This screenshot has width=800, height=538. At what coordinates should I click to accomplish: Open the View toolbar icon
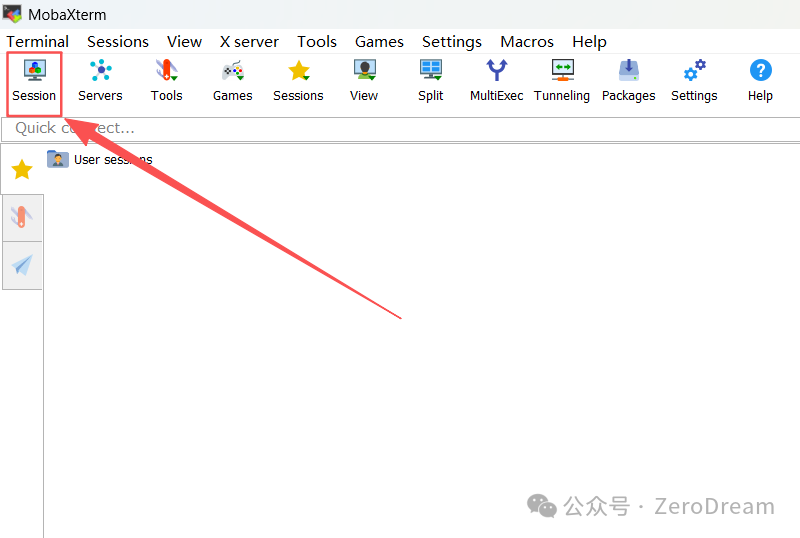pyautogui.click(x=364, y=82)
